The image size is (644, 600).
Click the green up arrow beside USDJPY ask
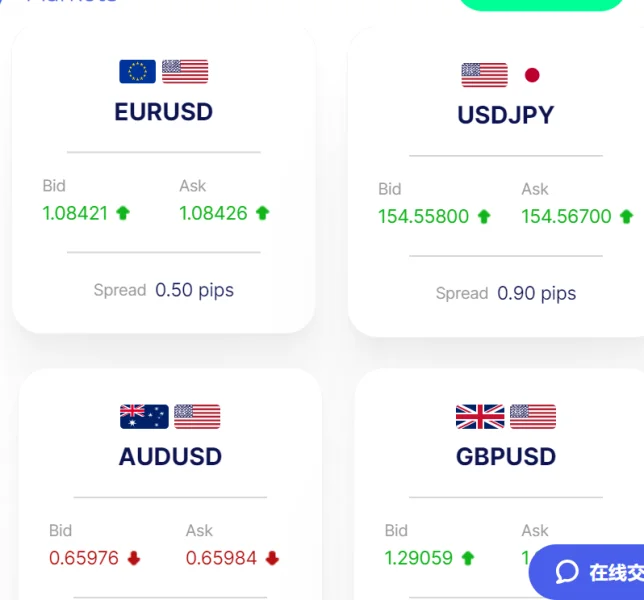point(626,216)
